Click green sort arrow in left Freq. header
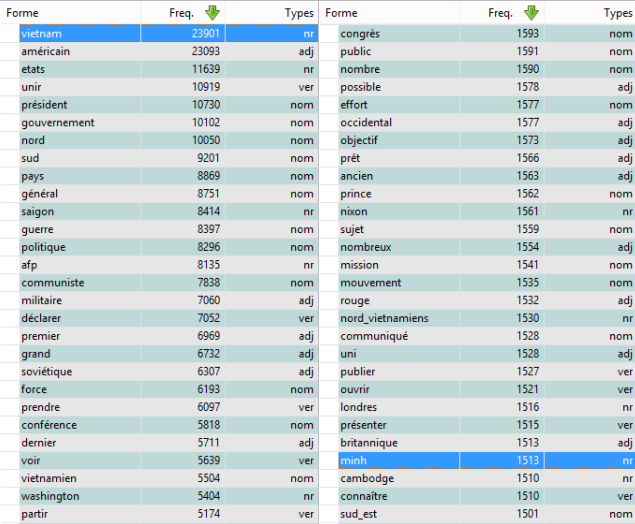Screen dimensions: 635x524 coord(211,13)
